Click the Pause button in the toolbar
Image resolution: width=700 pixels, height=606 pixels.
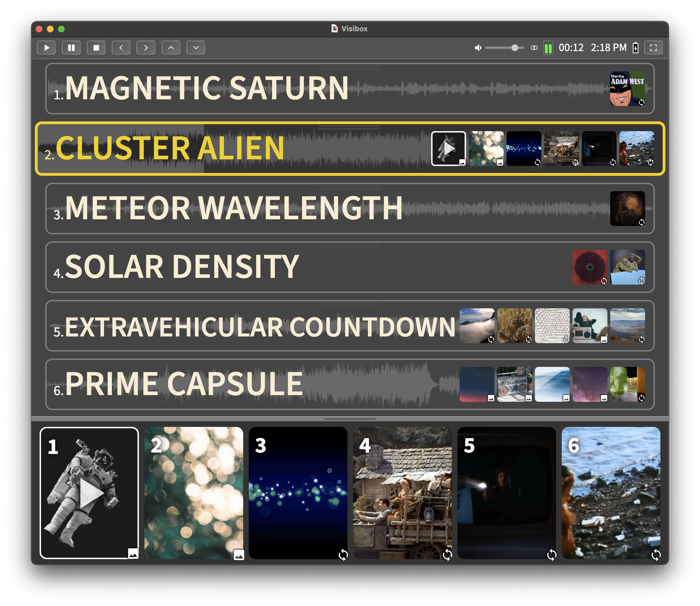71,48
